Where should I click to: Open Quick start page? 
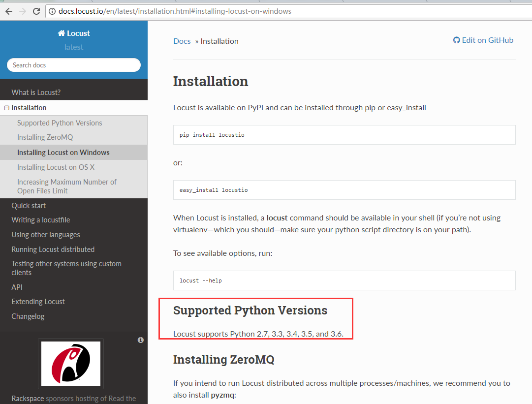29,206
